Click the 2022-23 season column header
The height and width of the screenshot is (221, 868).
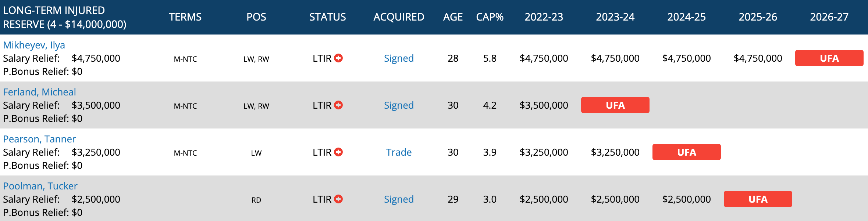pyautogui.click(x=544, y=17)
